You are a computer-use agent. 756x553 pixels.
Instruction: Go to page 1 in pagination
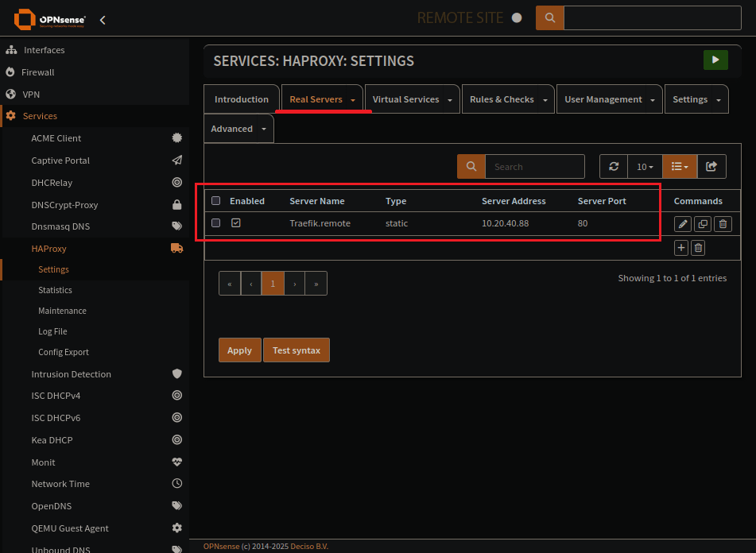pos(273,283)
